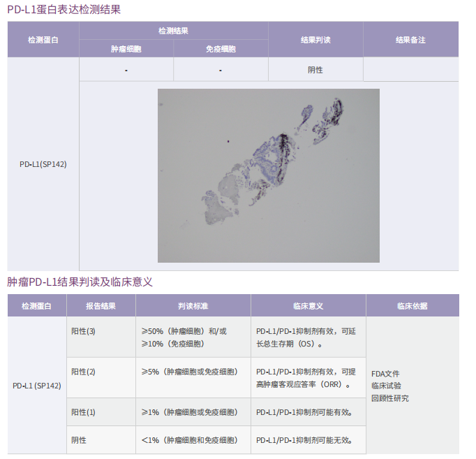Image resolution: width=476 pixels, height=459 pixels.
Task: Click the 临床依据 column header
Action: pyautogui.click(x=412, y=306)
